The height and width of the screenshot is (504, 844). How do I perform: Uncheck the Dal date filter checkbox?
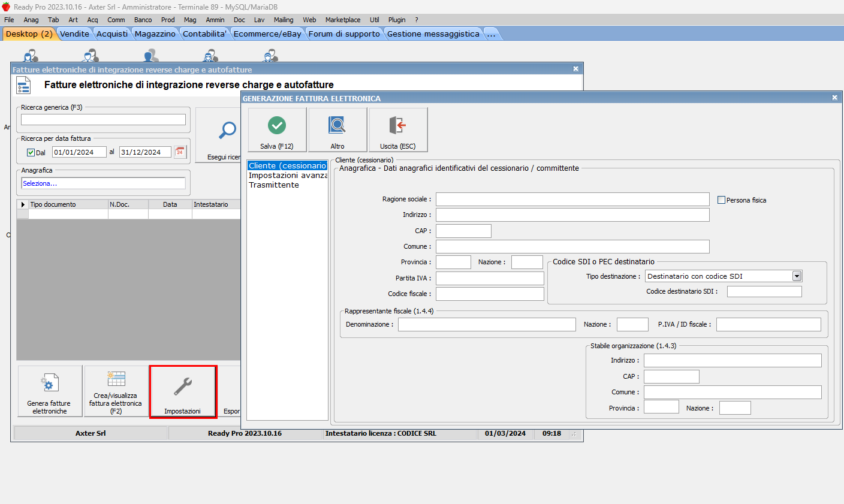coord(31,153)
